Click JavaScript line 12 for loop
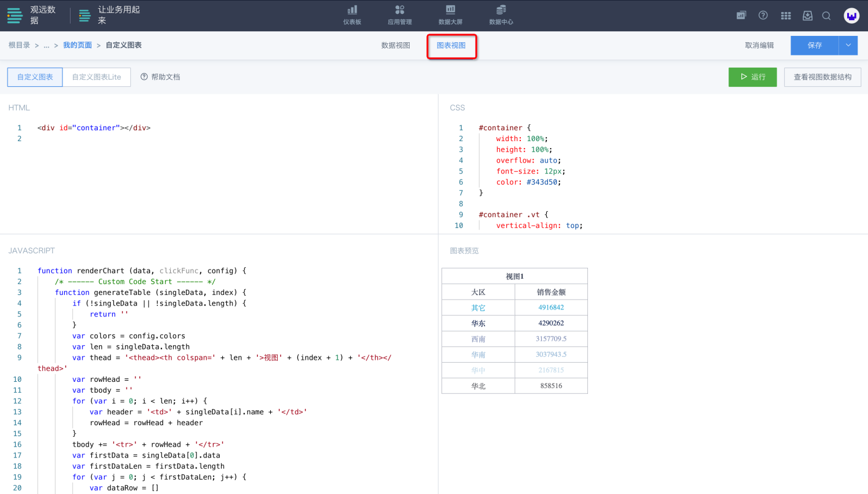 (x=139, y=401)
